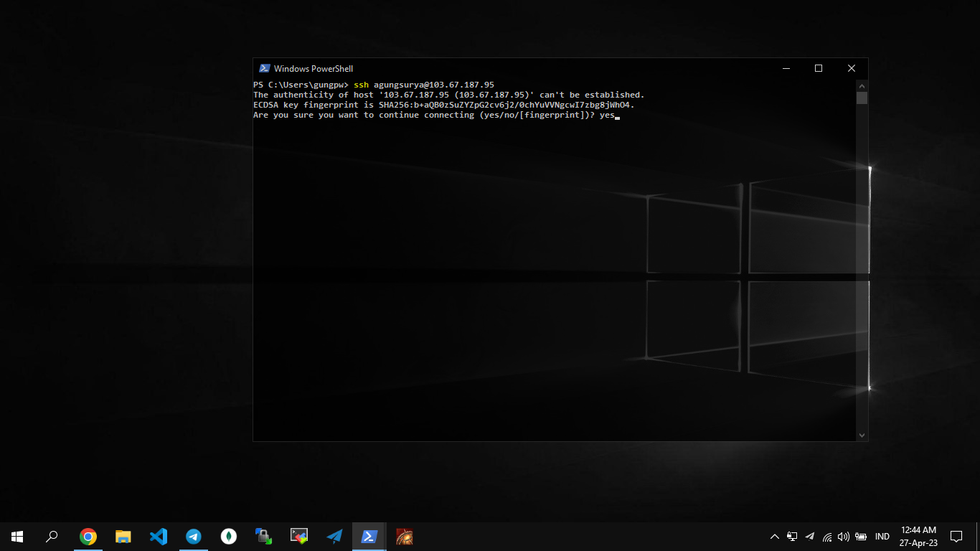
Task: Open the Wi-Fi network flyout
Action: coord(827,537)
